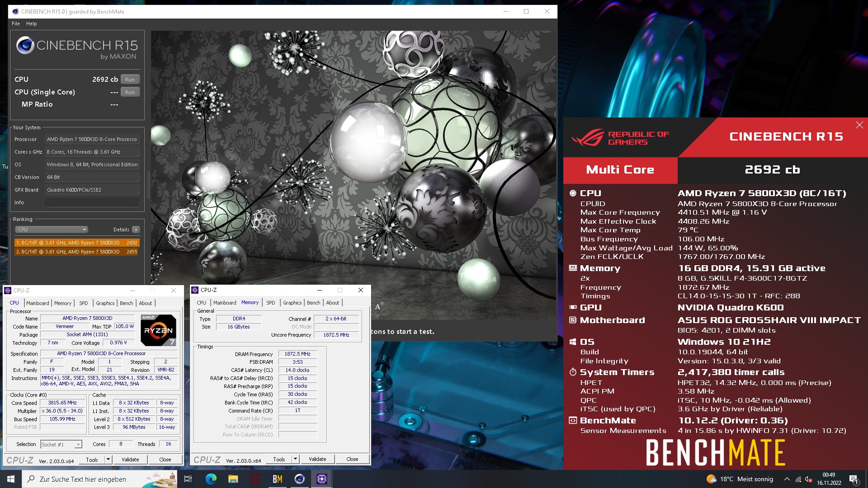Launch Microsoft Edge from taskbar
Viewport: 868px width, 488px height.
(x=211, y=479)
